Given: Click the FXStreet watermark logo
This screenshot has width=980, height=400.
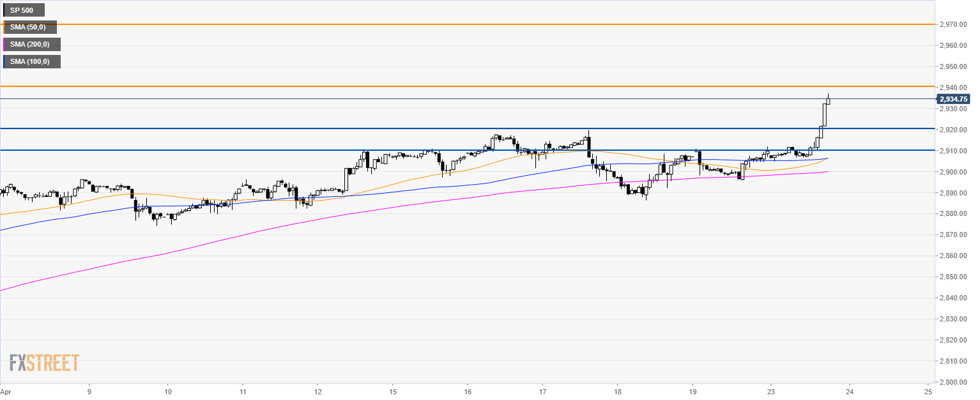Looking at the screenshot, I should pos(44,363).
